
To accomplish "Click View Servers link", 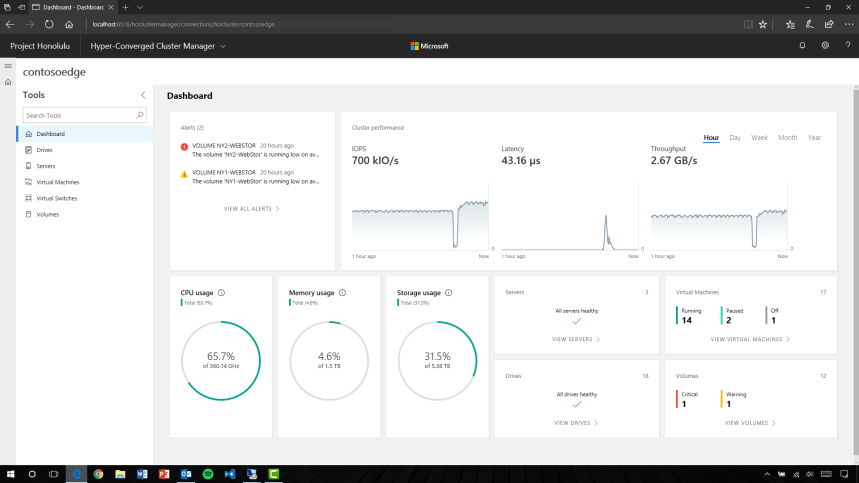I will (576, 340).
